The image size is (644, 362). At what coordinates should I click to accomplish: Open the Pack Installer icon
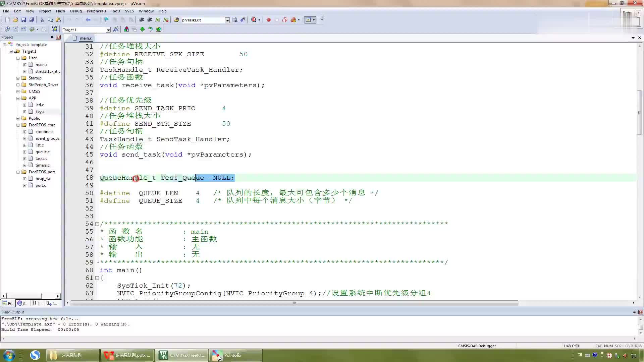coord(159,29)
